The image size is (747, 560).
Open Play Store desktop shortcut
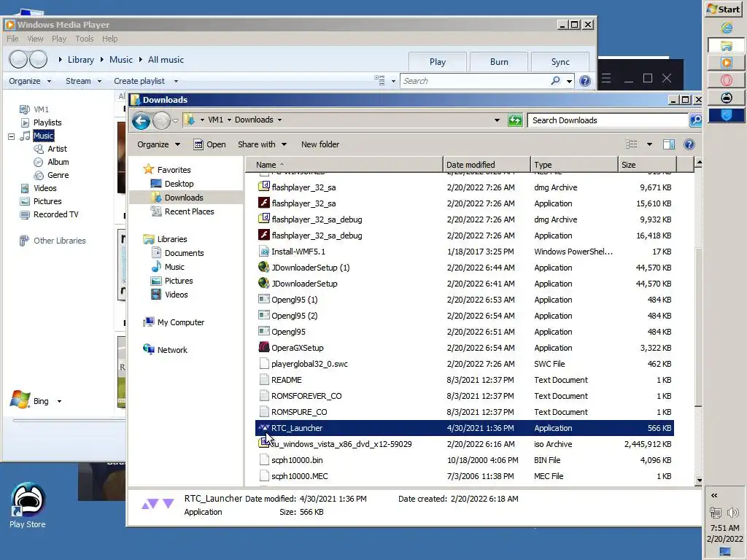(28, 505)
